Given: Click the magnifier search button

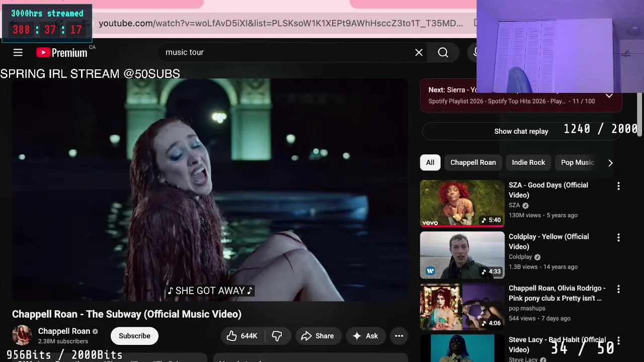Looking at the screenshot, I should (x=443, y=52).
